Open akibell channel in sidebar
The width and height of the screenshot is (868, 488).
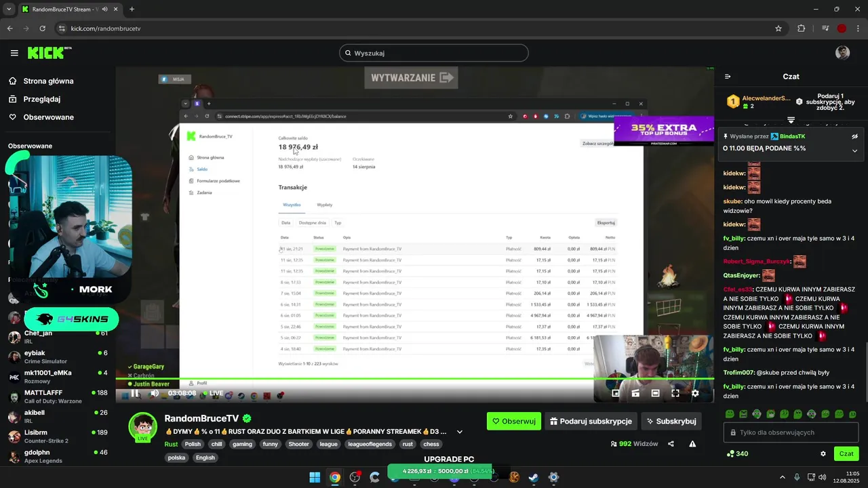tap(58, 416)
